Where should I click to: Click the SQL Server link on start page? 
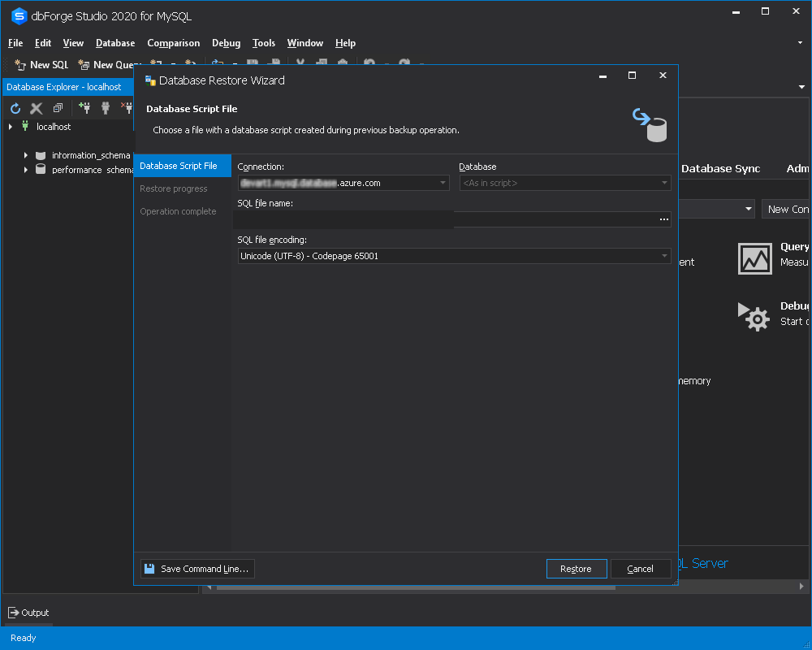pyautogui.click(x=703, y=563)
